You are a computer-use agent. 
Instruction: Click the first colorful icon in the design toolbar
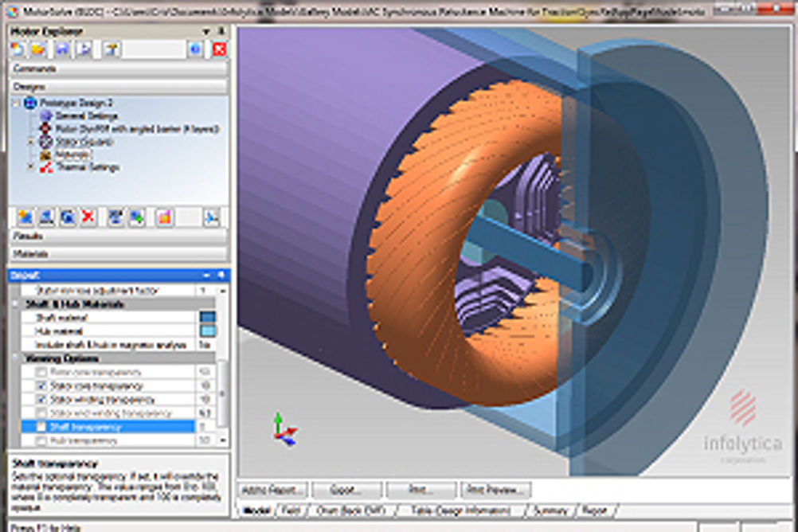pos(25,217)
